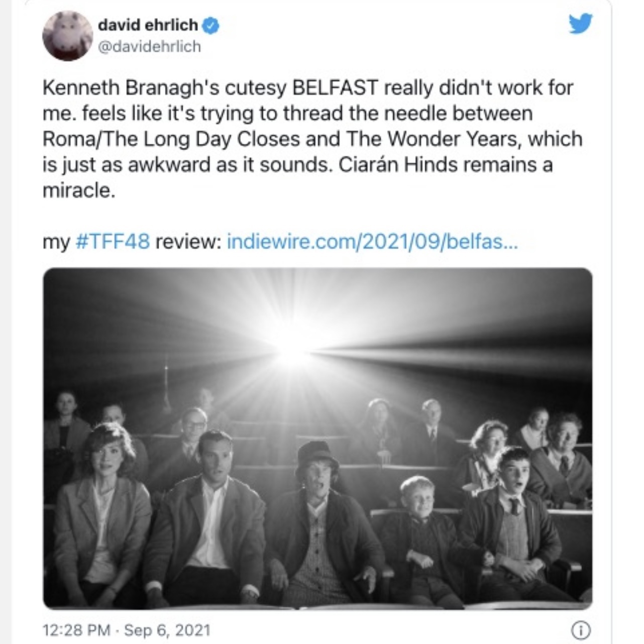Open the 12:28 PM timestamp link

click(x=76, y=630)
